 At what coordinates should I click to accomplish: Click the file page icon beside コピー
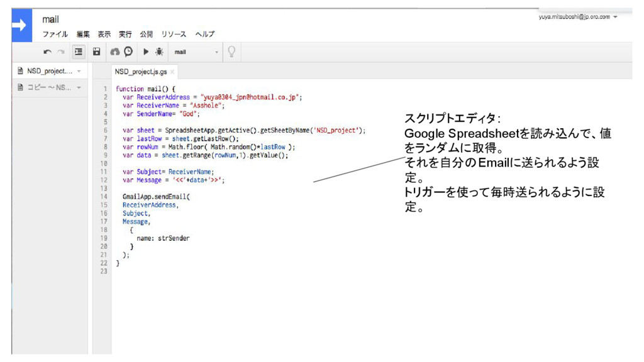[20, 87]
